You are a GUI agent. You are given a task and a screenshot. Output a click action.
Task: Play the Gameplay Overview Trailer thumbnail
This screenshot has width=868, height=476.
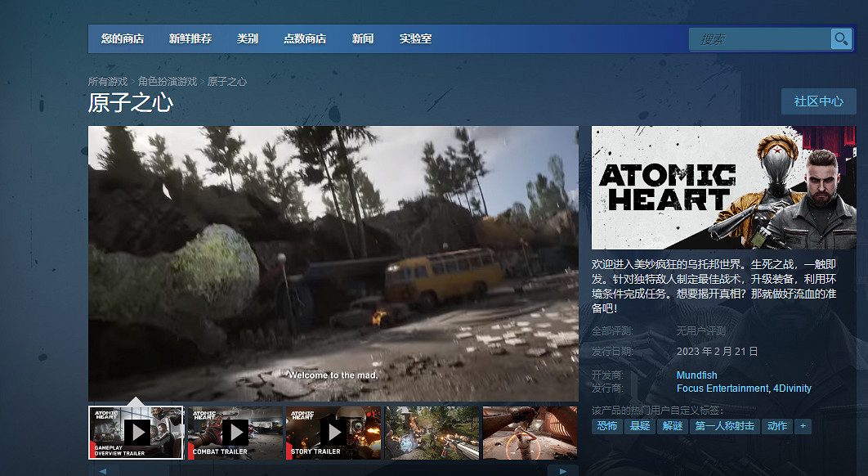(x=136, y=433)
